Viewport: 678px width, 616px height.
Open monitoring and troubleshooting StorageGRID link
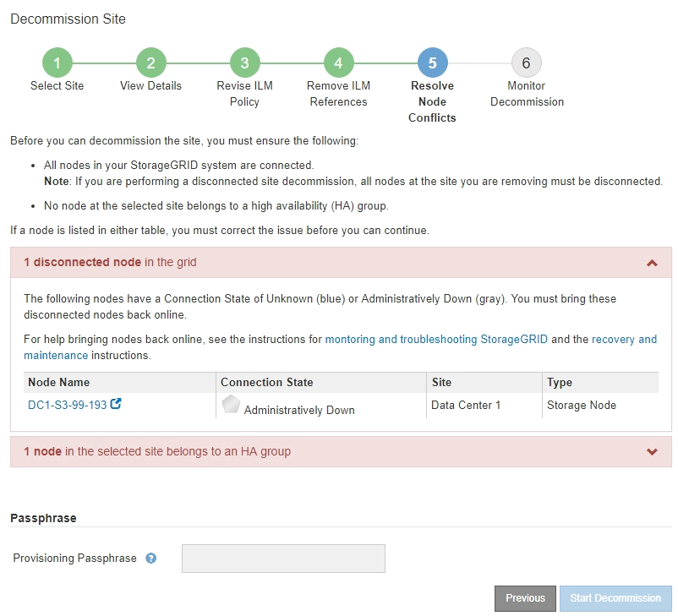click(x=436, y=340)
